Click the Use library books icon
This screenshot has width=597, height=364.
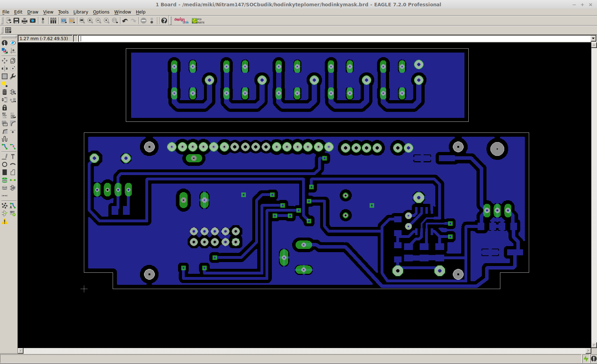coord(53,21)
